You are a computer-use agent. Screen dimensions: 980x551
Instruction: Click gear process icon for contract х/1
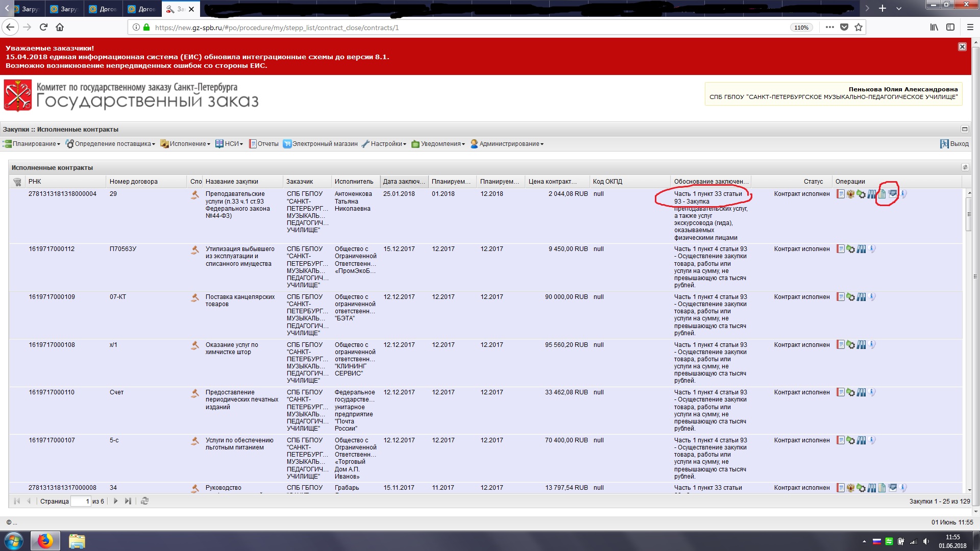[850, 345]
